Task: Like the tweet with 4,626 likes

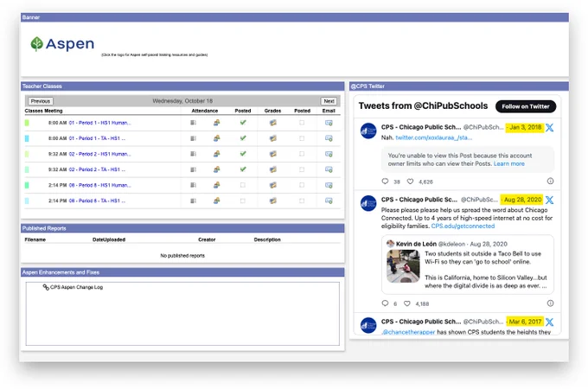Action: (410, 182)
